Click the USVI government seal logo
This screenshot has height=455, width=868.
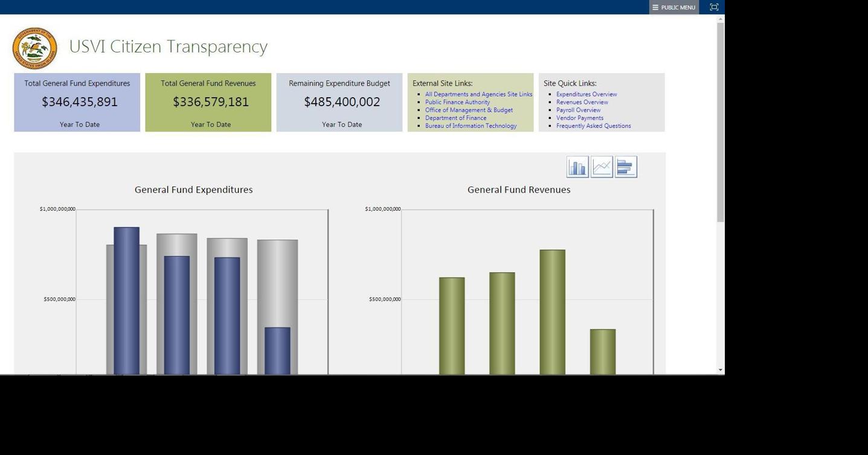pos(34,48)
